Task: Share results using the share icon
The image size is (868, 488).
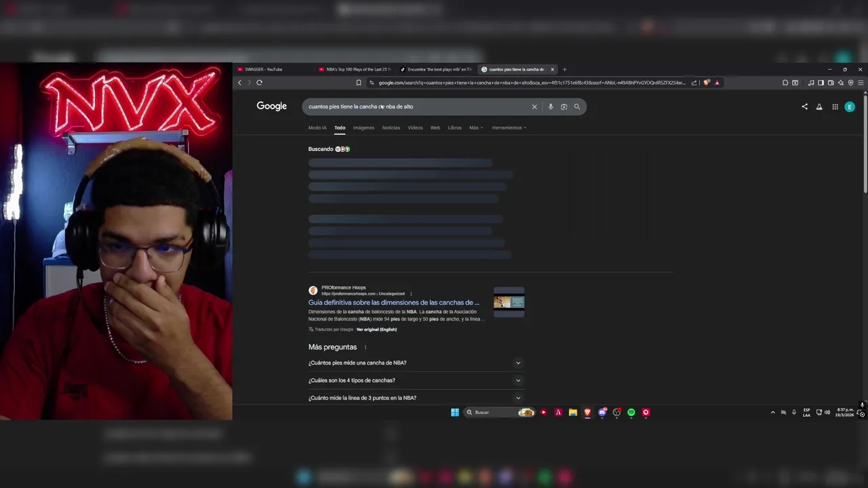Action: pos(804,106)
